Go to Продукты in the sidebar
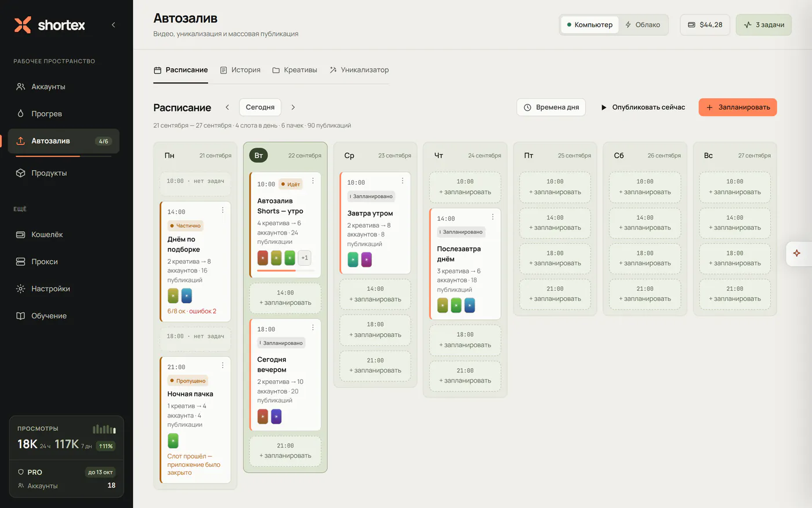The image size is (812, 508). coord(64,173)
